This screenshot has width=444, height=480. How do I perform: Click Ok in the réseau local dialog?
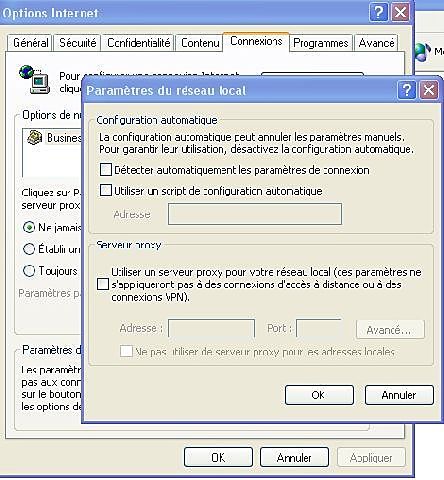click(319, 395)
